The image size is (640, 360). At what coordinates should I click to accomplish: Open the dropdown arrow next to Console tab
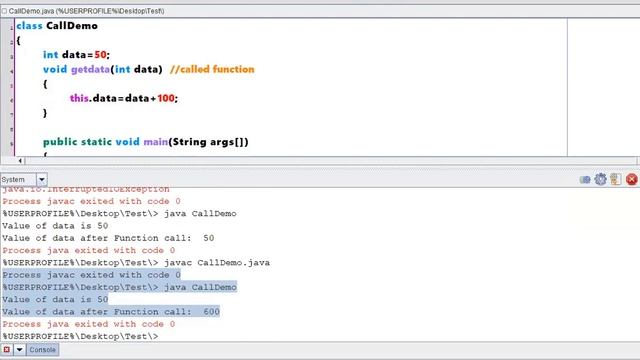19,350
